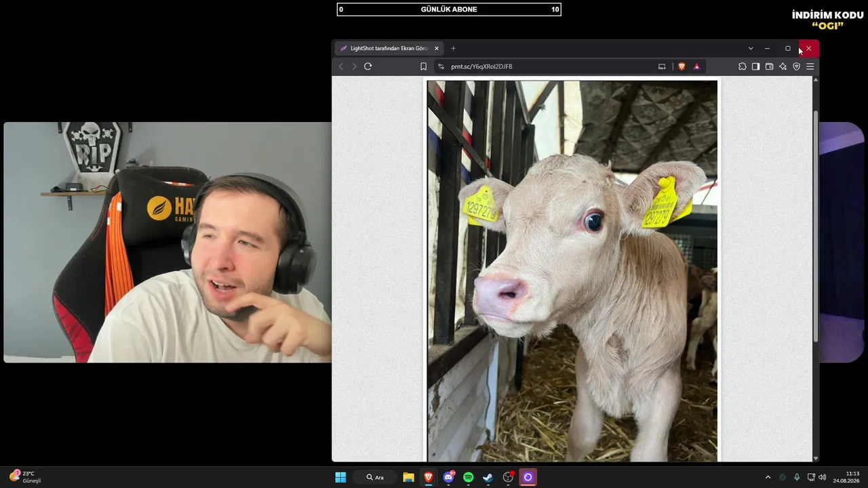Expand the system tray hidden icons chevron
Viewport: 868px width, 488px height.
coord(768,477)
